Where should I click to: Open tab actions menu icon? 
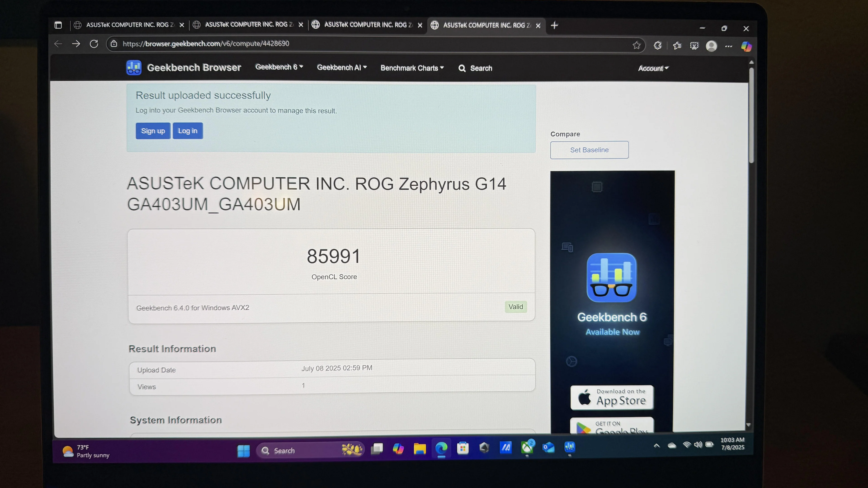[x=58, y=25]
